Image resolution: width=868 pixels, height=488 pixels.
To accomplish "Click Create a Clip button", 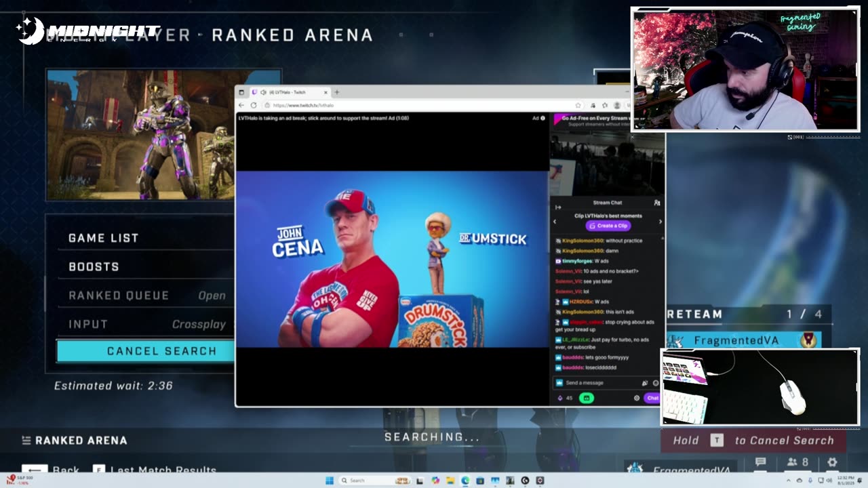I will (608, 226).
